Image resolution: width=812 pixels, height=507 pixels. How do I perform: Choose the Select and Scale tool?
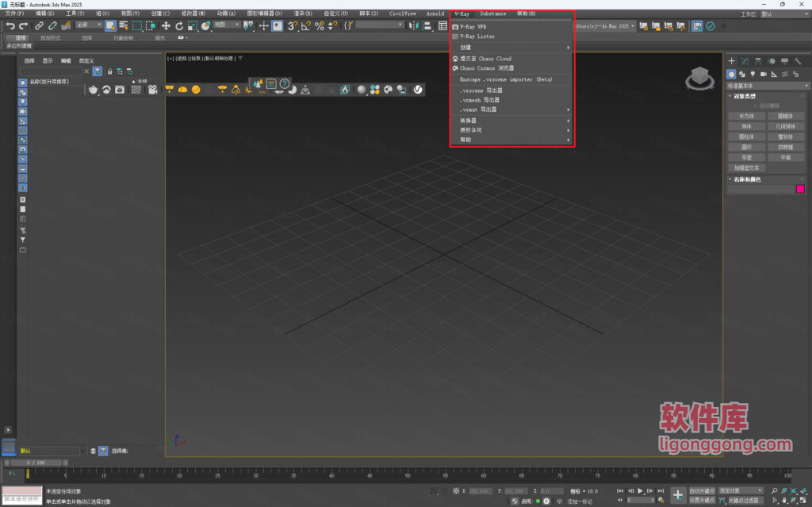tap(193, 26)
